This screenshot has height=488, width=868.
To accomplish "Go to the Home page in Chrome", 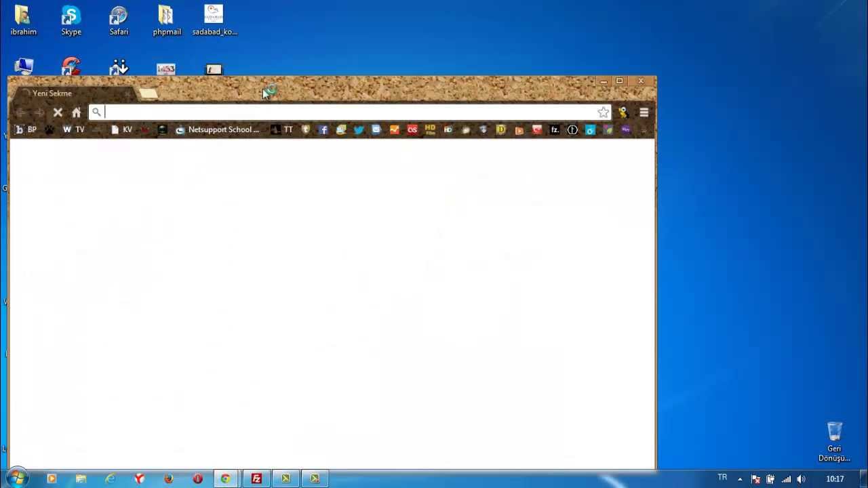I will click(76, 113).
